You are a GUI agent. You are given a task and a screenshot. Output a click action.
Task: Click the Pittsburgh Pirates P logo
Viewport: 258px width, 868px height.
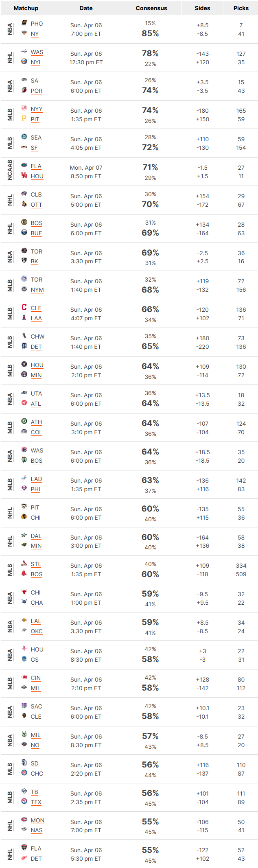[24, 118]
